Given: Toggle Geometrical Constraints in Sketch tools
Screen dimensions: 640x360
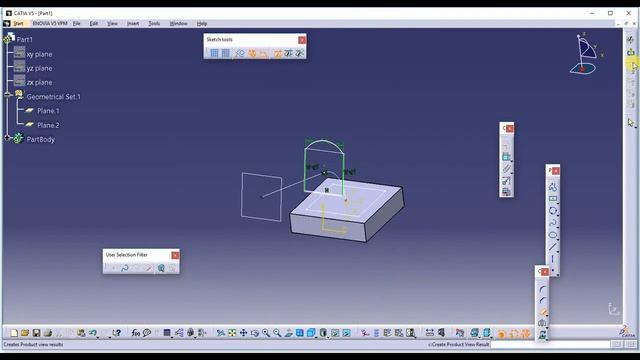Looking at the screenshot, I should (252, 53).
